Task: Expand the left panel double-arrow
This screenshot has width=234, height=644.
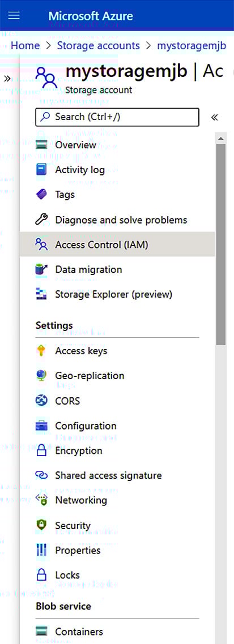Action: [x=7, y=79]
